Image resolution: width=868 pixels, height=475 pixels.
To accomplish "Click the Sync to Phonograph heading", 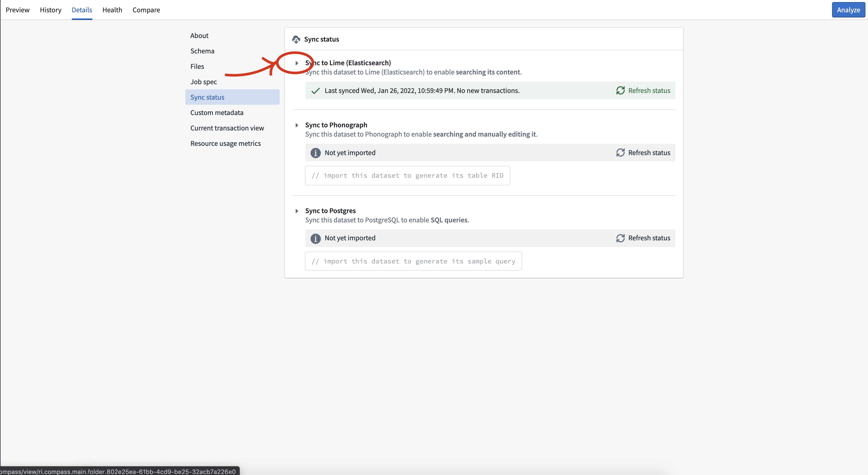I will click(x=336, y=125).
